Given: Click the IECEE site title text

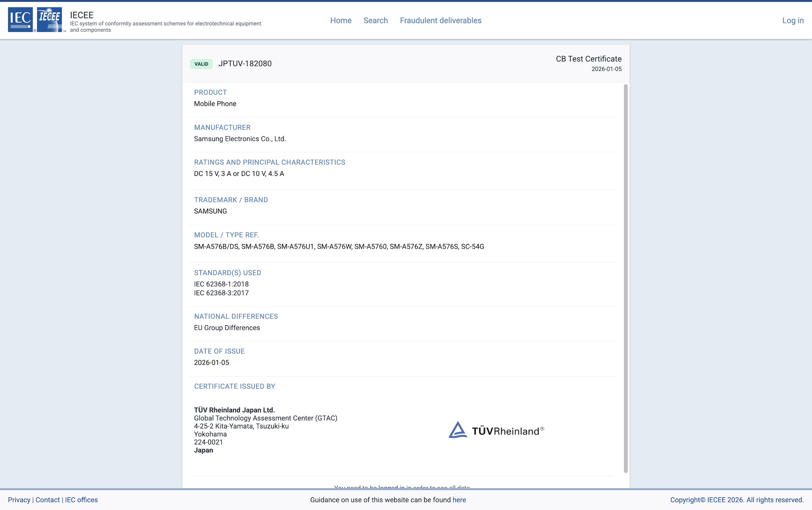Looking at the screenshot, I should pos(82,15).
